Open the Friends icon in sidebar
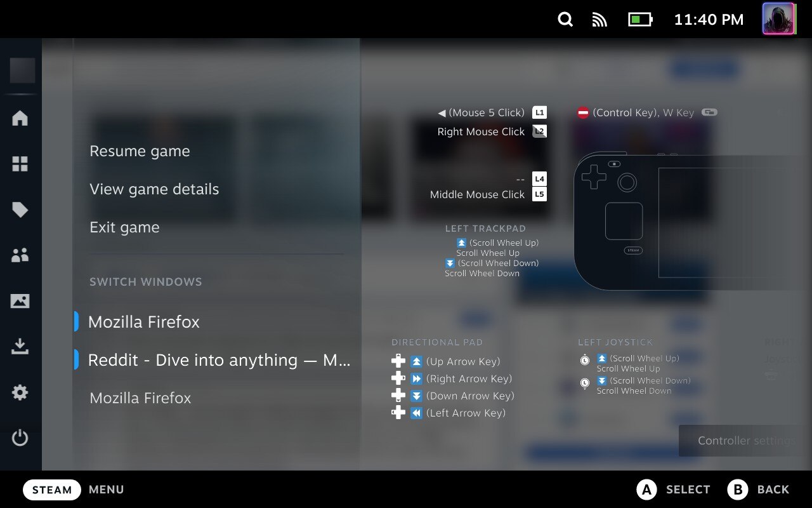The height and width of the screenshot is (508, 812). (20, 255)
